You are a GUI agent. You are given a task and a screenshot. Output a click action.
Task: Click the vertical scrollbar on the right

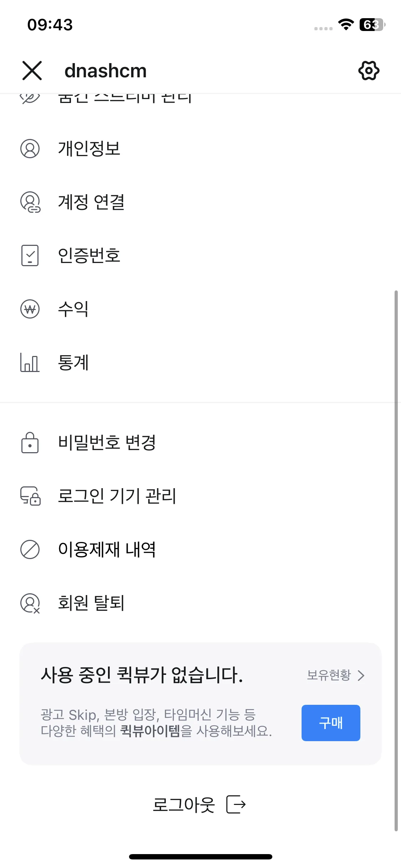(x=396, y=561)
